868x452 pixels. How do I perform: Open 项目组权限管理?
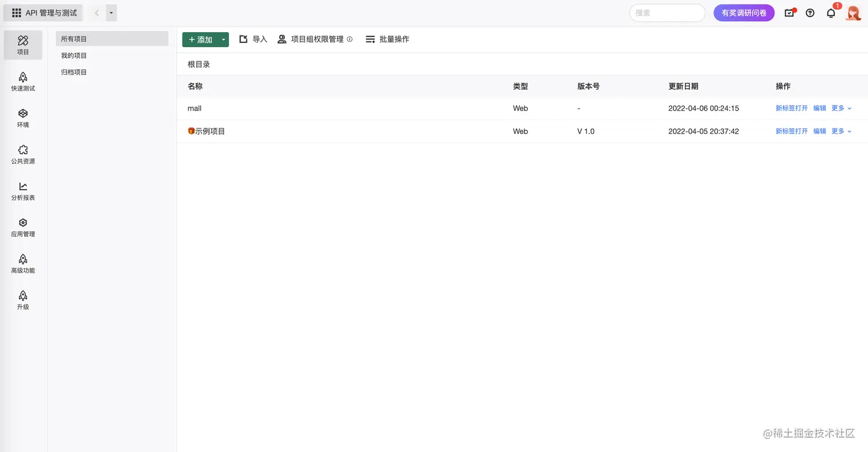coord(311,40)
